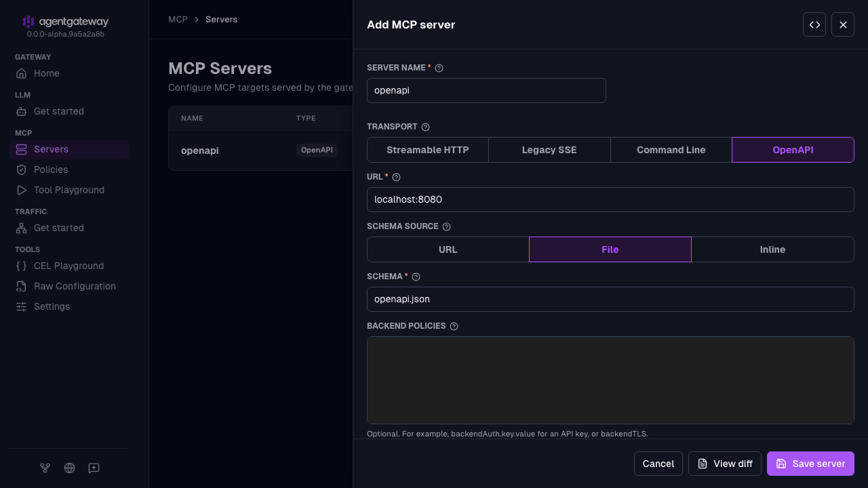
Task: Open MCP Policies page
Action: (x=69, y=169)
